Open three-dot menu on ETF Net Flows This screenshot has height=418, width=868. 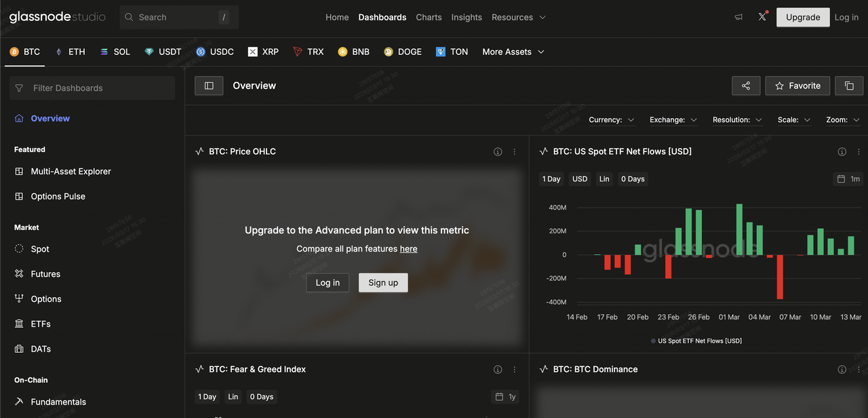859,152
